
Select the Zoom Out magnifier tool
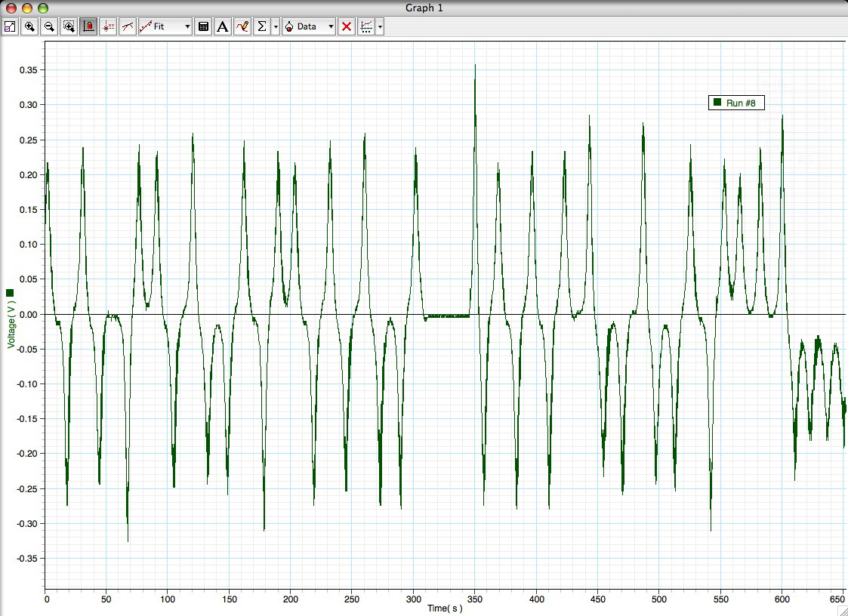pyautogui.click(x=48, y=26)
